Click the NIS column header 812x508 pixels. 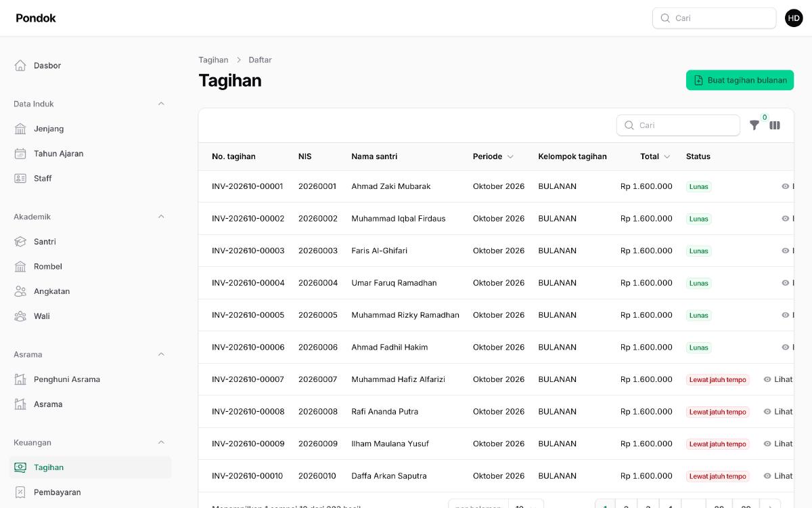pos(305,156)
